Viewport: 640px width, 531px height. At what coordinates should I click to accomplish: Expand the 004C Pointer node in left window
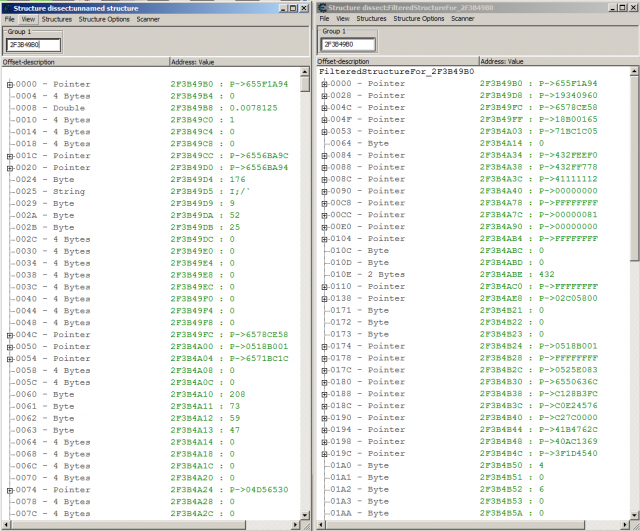point(9,334)
